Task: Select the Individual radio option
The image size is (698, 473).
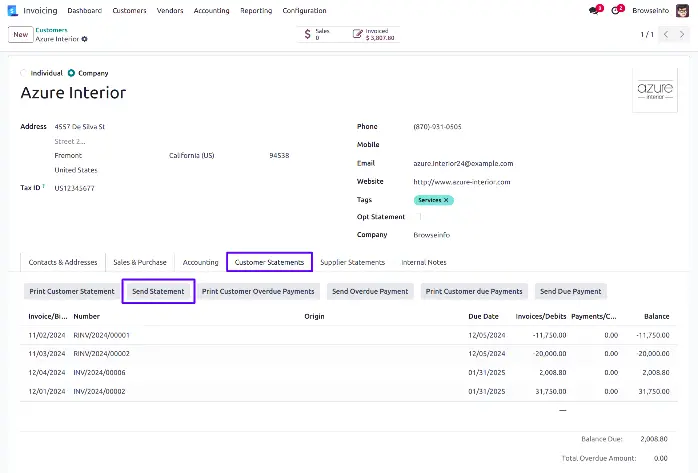Action: click(25, 73)
